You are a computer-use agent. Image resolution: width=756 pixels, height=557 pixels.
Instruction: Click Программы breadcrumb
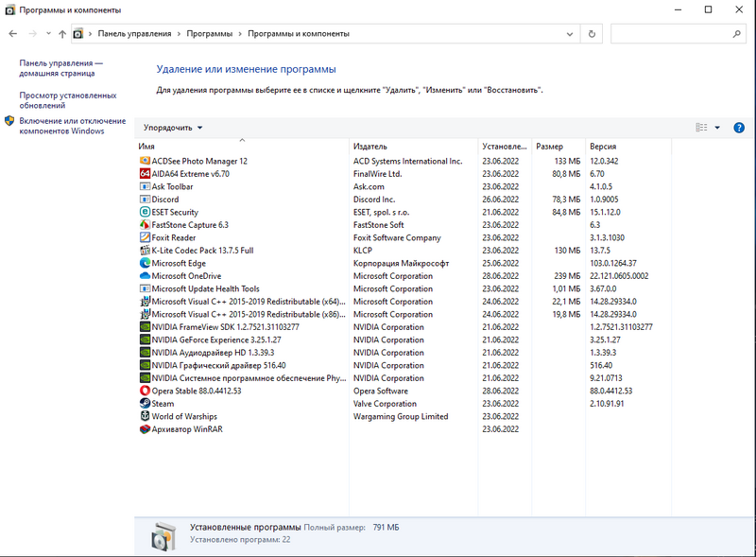pyautogui.click(x=209, y=34)
